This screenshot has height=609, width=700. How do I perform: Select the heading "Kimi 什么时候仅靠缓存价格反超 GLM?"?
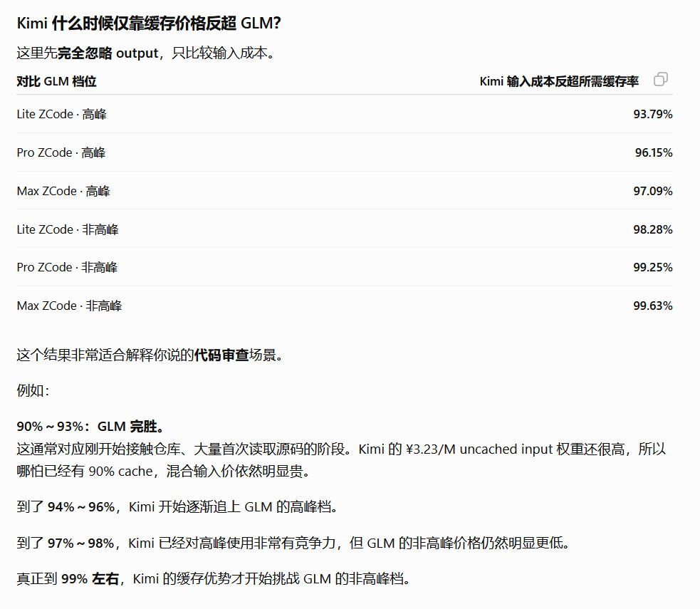point(149,24)
